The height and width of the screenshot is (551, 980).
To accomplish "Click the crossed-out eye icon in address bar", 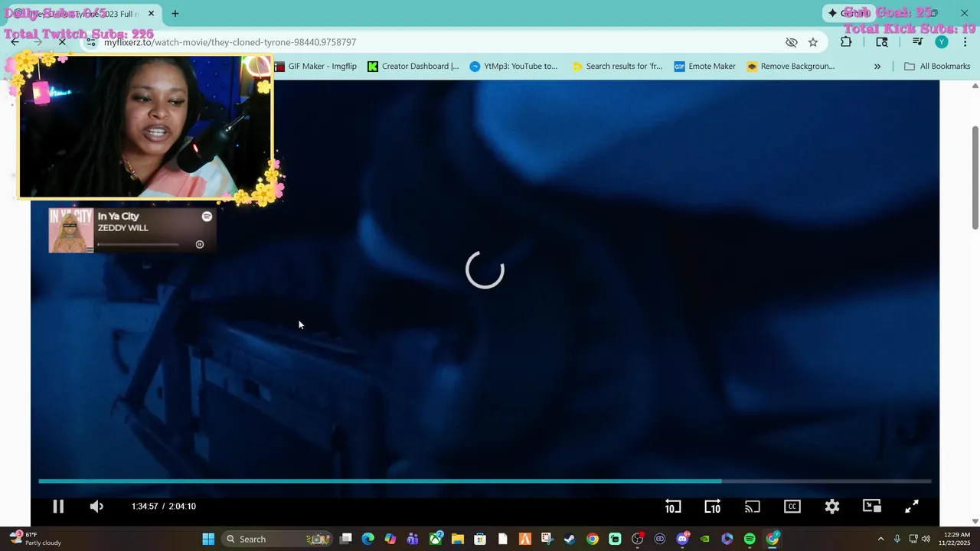I will 792,42.
